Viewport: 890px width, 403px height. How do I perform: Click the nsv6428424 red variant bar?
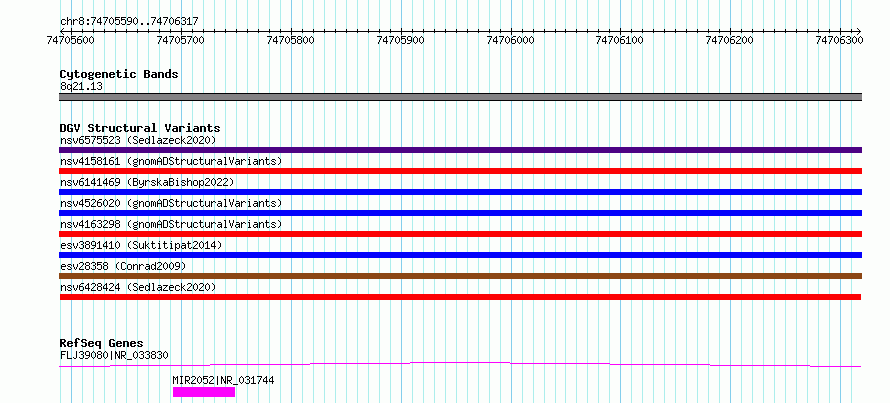coord(460,297)
